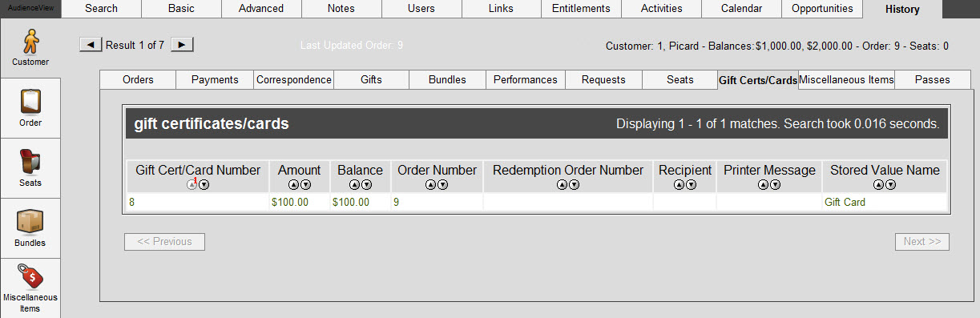This screenshot has height=318, width=980.
Task: Sort Gift Cert/Card Number descending
Action: tap(204, 185)
